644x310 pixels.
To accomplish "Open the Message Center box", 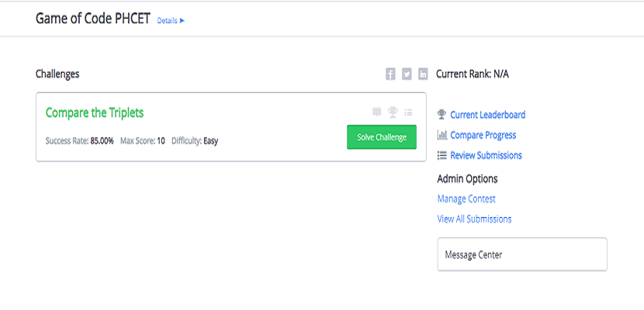I will click(x=521, y=254).
